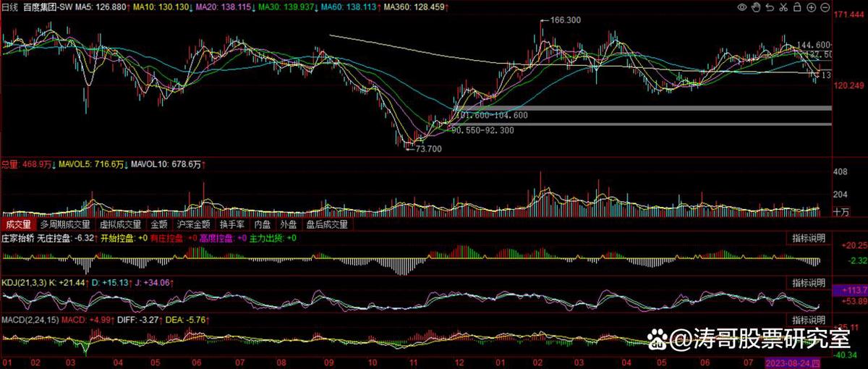
Task: Open the 多周期成交量 tab
Action: pyautogui.click(x=67, y=225)
